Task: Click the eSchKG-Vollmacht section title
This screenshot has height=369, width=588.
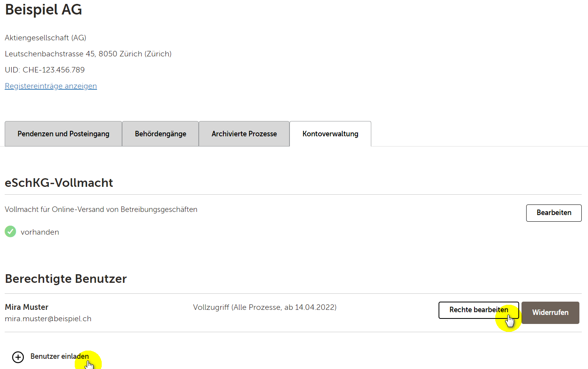Action: coord(59,183)
